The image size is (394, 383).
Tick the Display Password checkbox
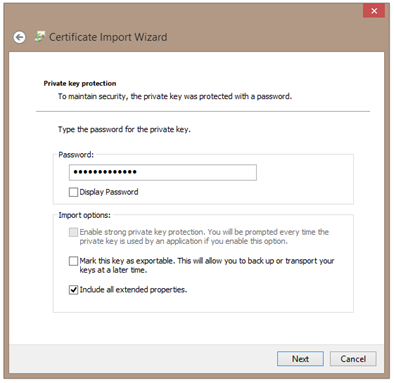(73, 192)
